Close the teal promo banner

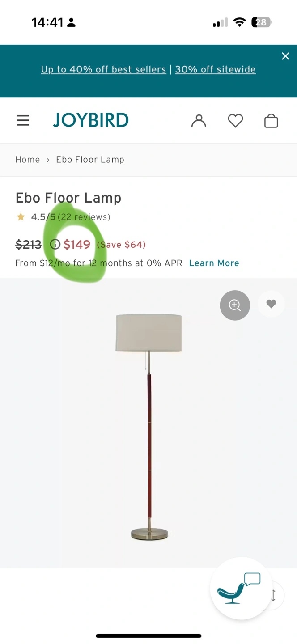pyautogui.click(x=285, y=56)
